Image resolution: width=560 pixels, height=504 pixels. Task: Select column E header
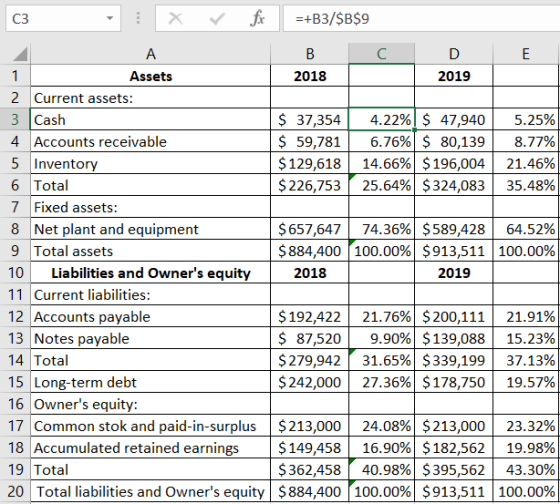[526, 54]
